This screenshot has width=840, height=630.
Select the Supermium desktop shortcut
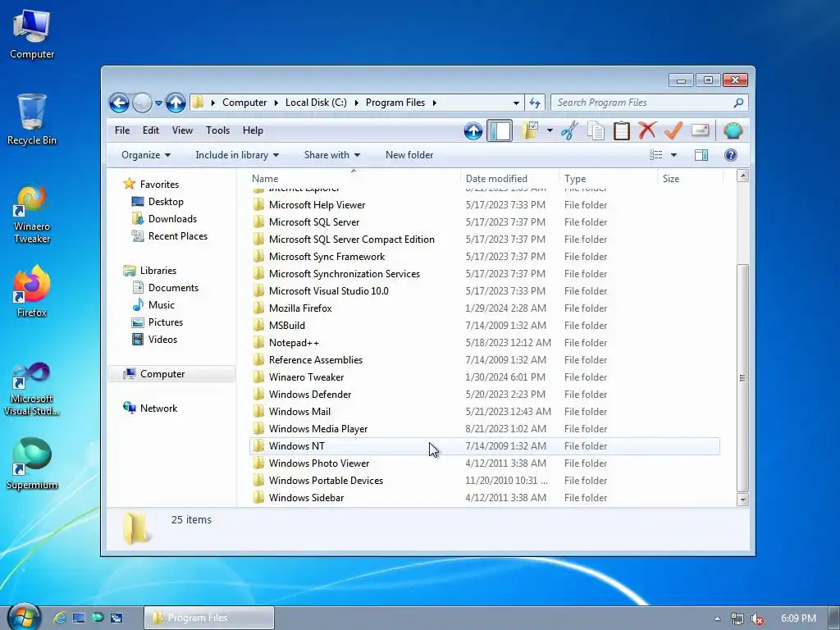(x=32, y=464)
